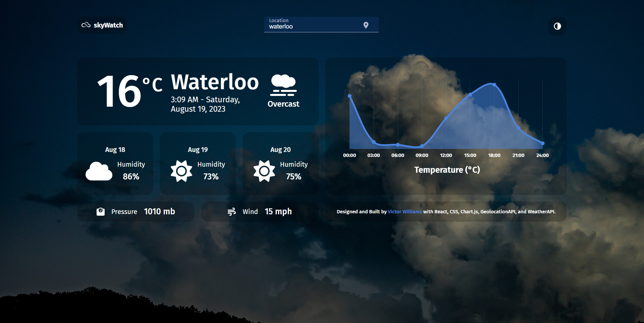644x323 pixels.
Task: Click the sun icon for Aug 19
Action: pos(181,171)
